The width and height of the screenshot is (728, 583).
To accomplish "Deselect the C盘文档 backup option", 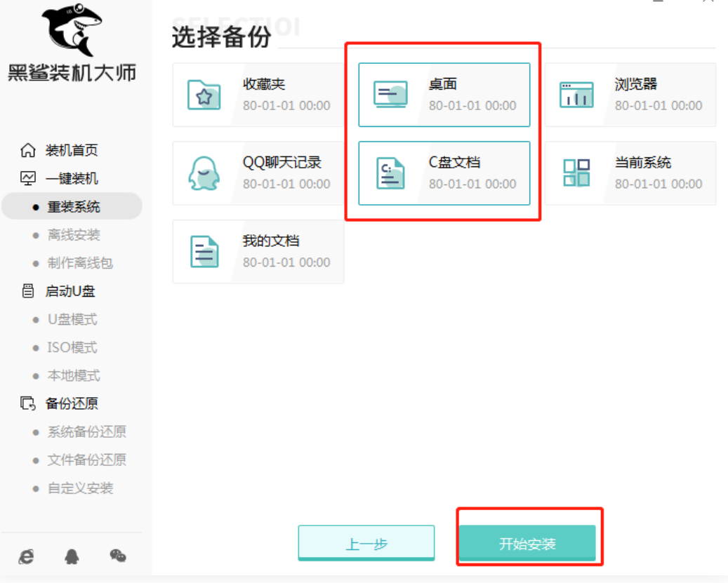I will pyautogui.click(x=444, y=173).
